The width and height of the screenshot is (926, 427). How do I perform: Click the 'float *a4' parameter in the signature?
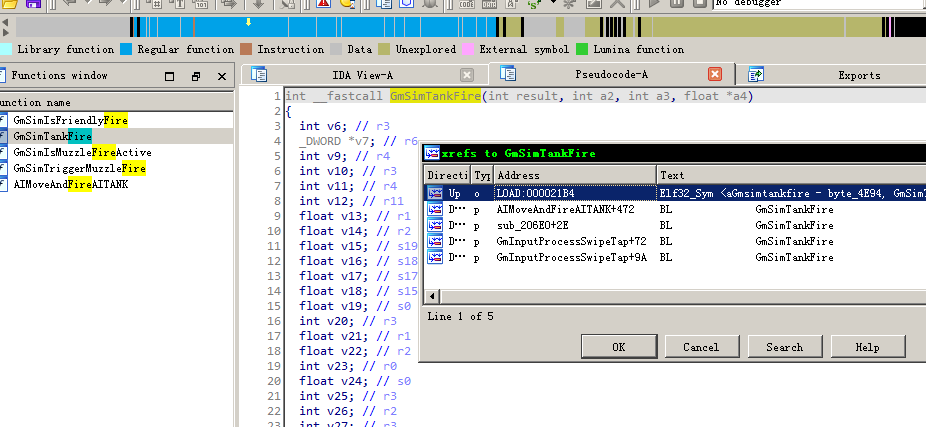pyautogui.click(x=716, y=96)
